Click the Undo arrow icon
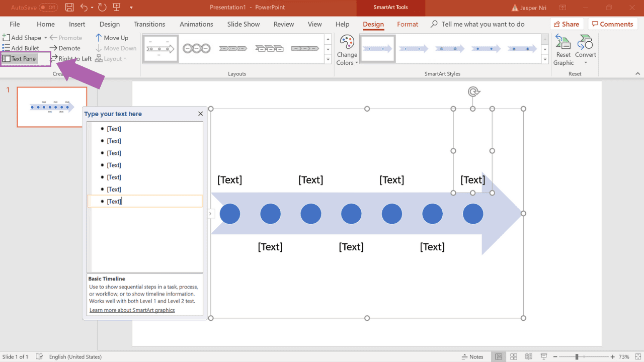This screenshot has height=362, width=644. (x=84, y=8)
